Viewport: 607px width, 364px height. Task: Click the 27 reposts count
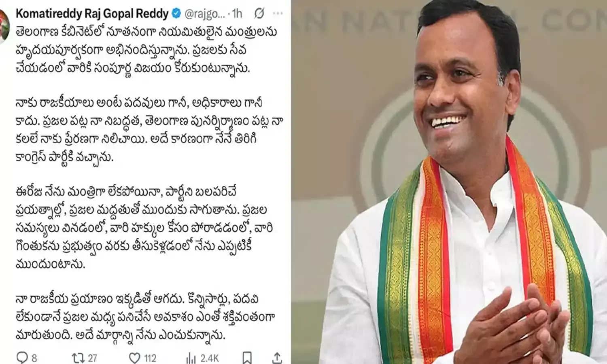pos(93,358)
